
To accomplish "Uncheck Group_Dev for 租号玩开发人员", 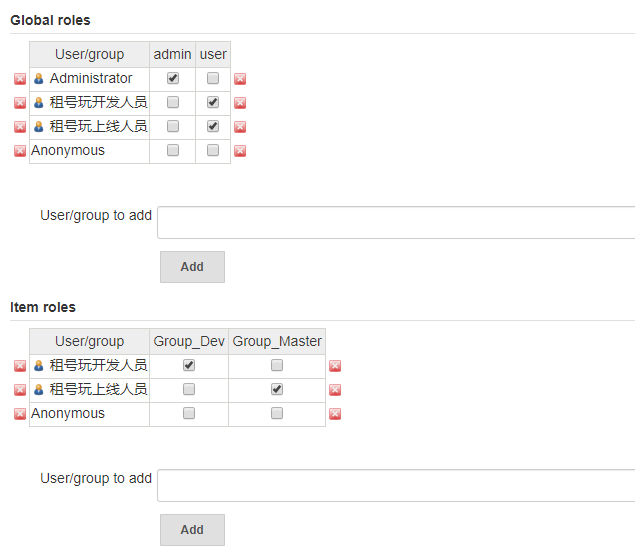I will point(189,365).
